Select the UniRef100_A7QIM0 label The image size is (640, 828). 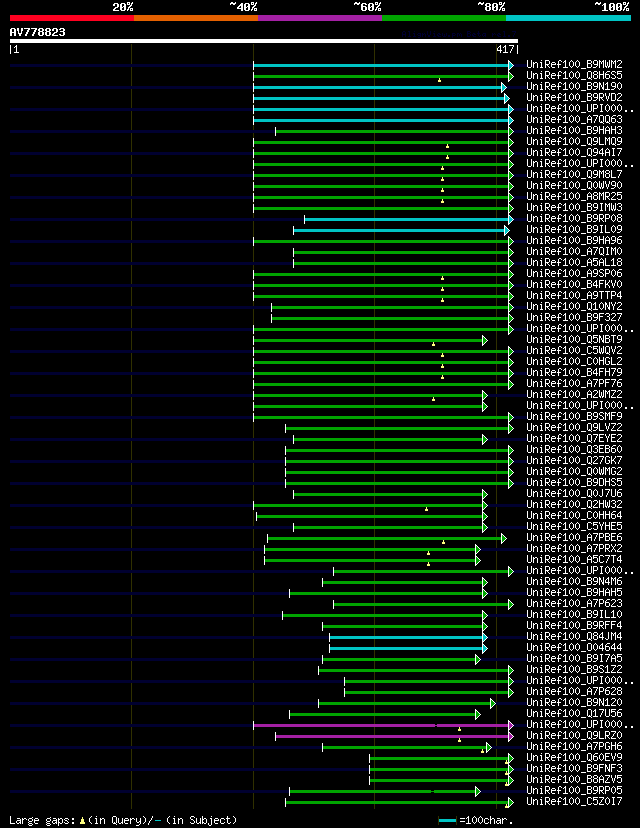(575, 251)
